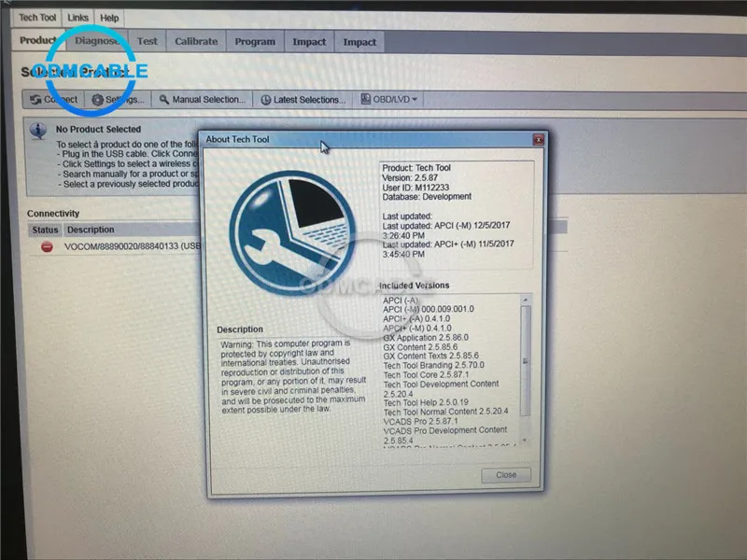Click the Included Versions scrollbar thumb

tap(525, 360)
